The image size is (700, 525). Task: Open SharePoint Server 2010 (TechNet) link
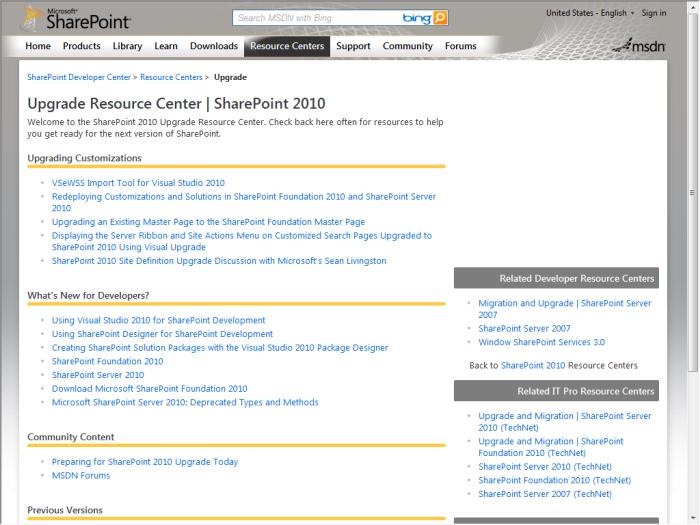coord(545,467)
